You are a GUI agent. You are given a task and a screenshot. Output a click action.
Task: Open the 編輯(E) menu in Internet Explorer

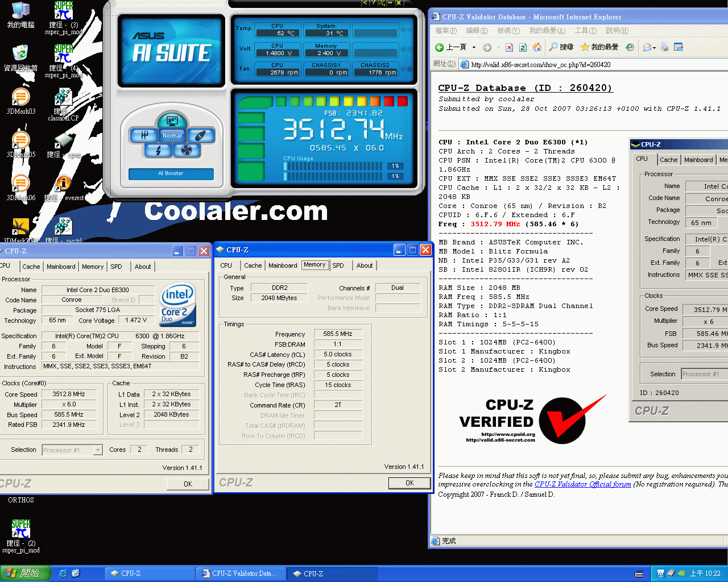coord(477,31)
